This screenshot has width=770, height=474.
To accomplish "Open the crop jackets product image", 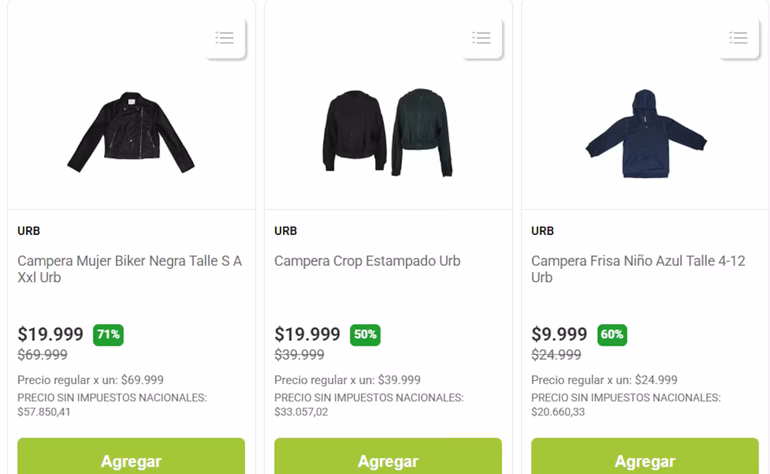I will (388, 132).
